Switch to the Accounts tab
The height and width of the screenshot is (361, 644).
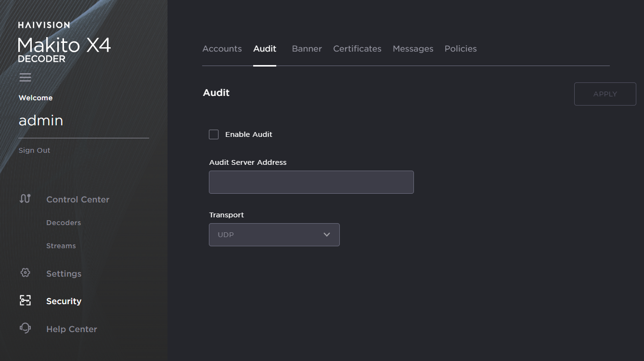222,49
